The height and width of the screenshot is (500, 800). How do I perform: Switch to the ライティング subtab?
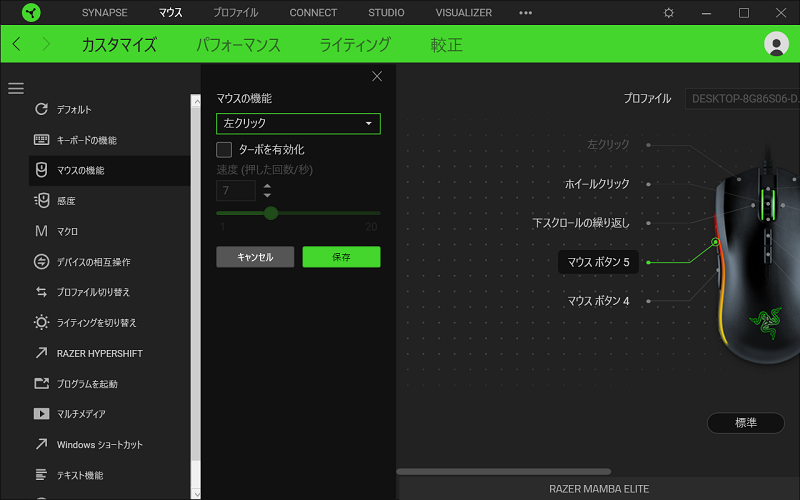[x=355, y=44]
